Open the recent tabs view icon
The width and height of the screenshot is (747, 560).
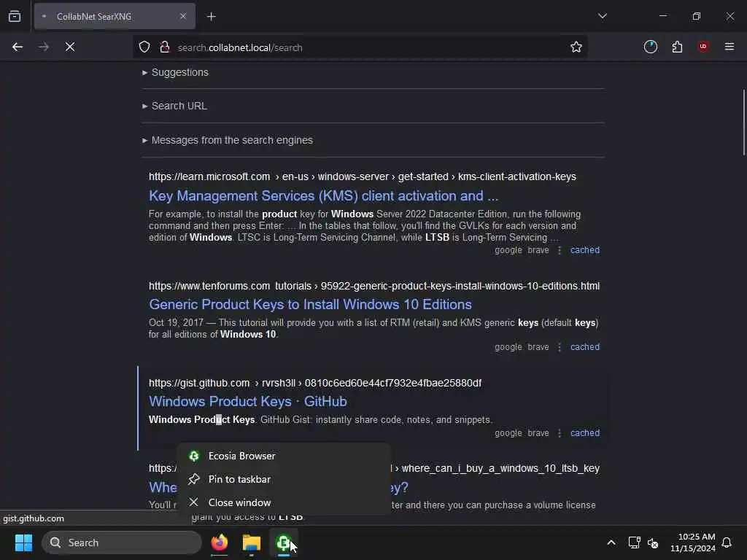point(15,16)
